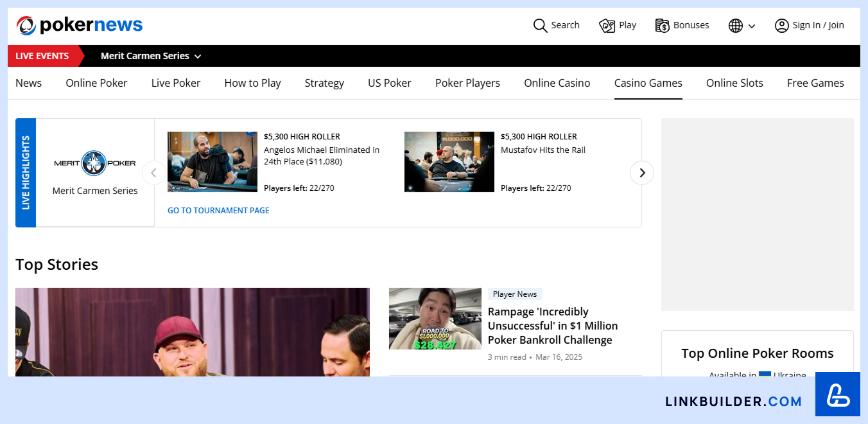Read Angelos Michael Eliminated story
This screenshot has height=424, width=868.
[322, 155]
